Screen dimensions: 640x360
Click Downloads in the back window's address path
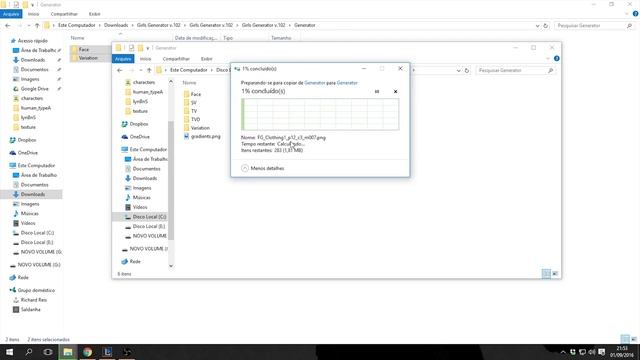point(116,25)
